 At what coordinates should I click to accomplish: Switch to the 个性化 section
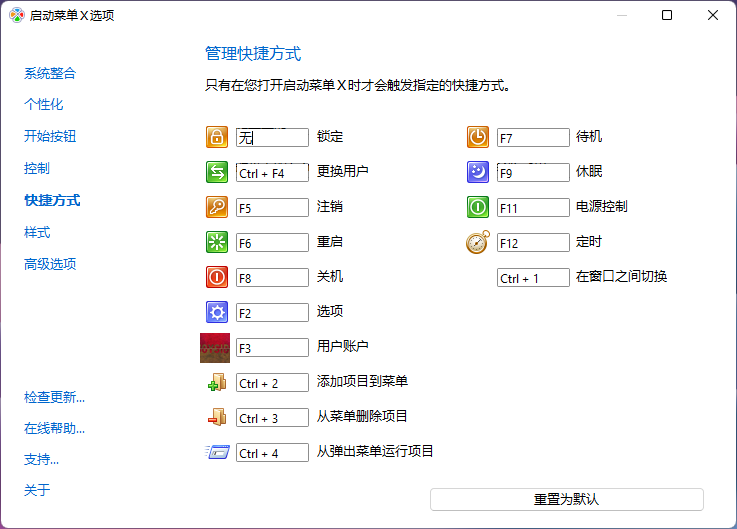pyautogui.click(x=44, y=104)
